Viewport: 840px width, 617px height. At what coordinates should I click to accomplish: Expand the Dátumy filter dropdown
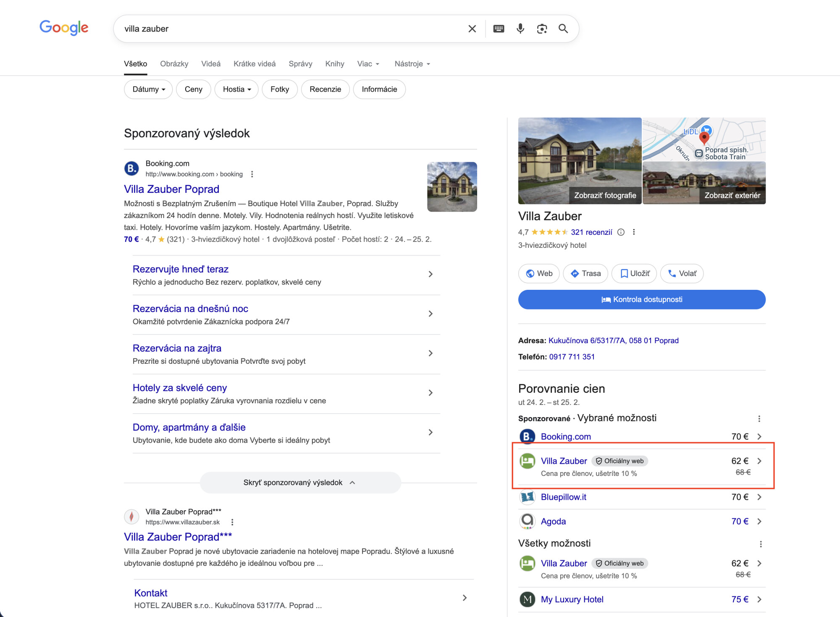148,89
